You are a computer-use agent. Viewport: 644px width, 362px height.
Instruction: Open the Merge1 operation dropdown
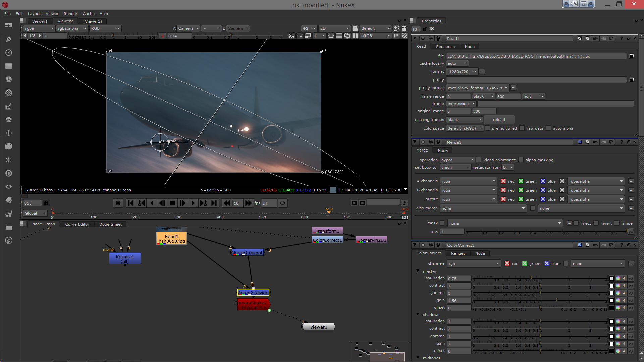[x=457, y=160]
